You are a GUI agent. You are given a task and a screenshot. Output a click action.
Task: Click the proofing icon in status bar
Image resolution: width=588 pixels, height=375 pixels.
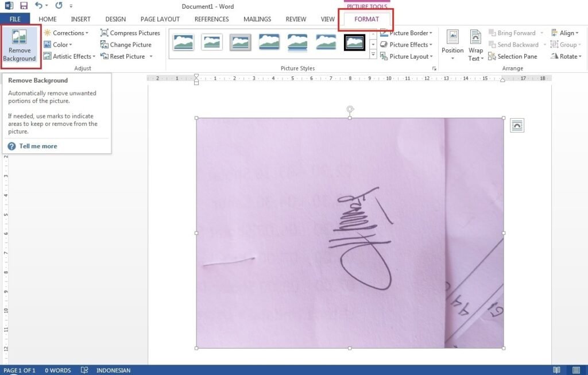coord(84,370)
